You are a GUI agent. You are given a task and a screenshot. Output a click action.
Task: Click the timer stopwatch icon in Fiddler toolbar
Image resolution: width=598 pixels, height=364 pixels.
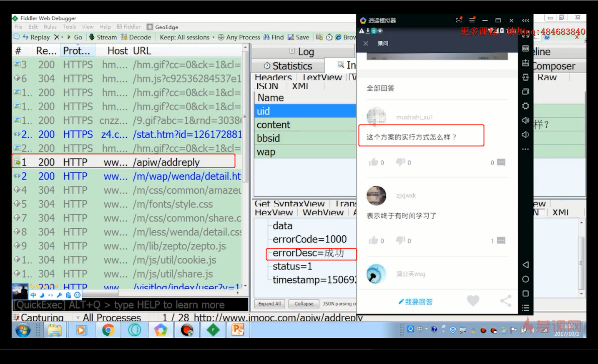point(329,37)
